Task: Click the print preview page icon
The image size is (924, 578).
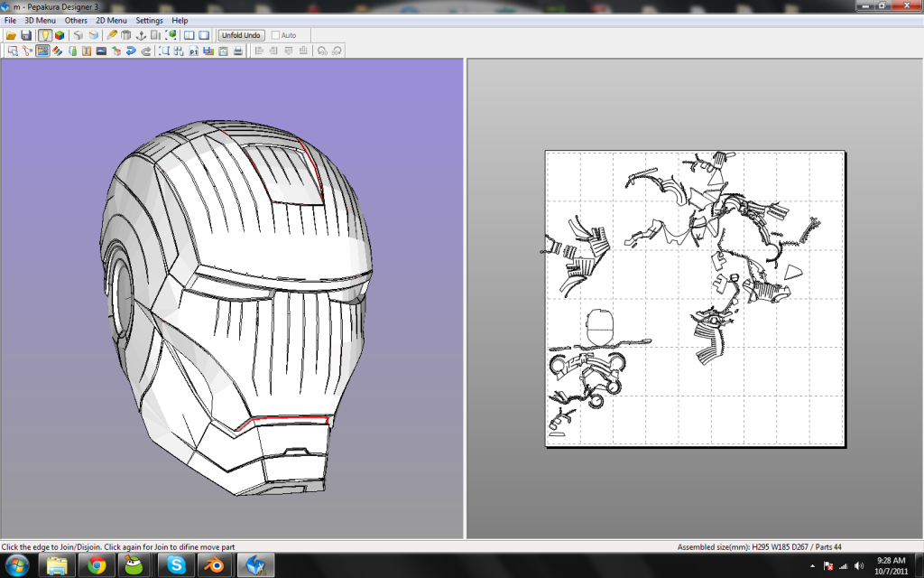Action: tap(224, 51)
